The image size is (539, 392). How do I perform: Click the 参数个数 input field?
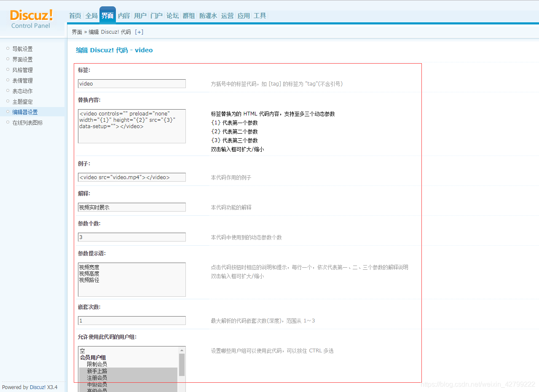click(132, 237)
